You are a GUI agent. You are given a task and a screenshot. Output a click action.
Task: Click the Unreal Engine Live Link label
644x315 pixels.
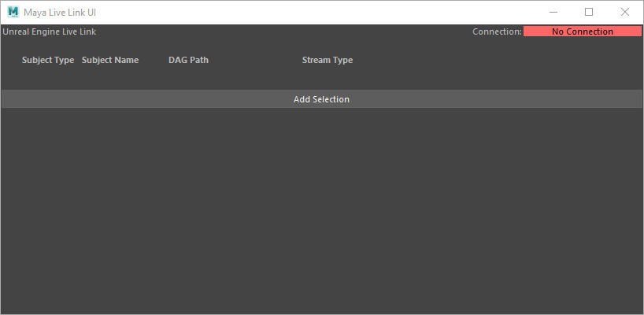50,31
